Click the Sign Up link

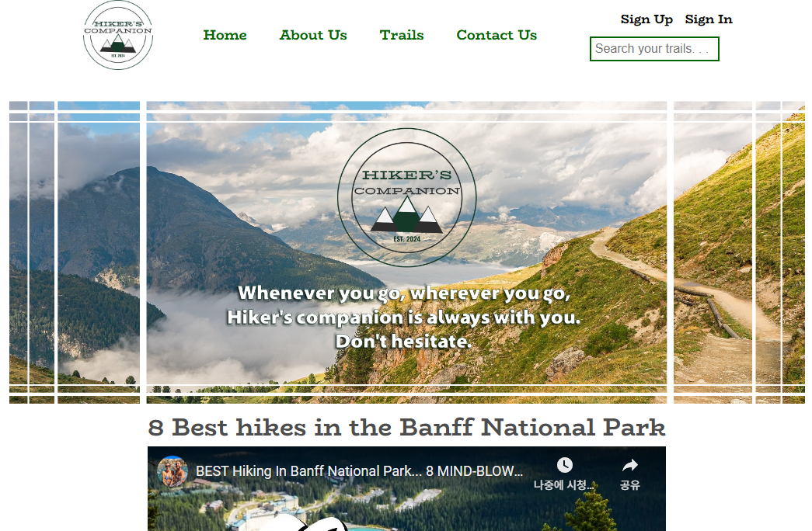click(646, 19)
